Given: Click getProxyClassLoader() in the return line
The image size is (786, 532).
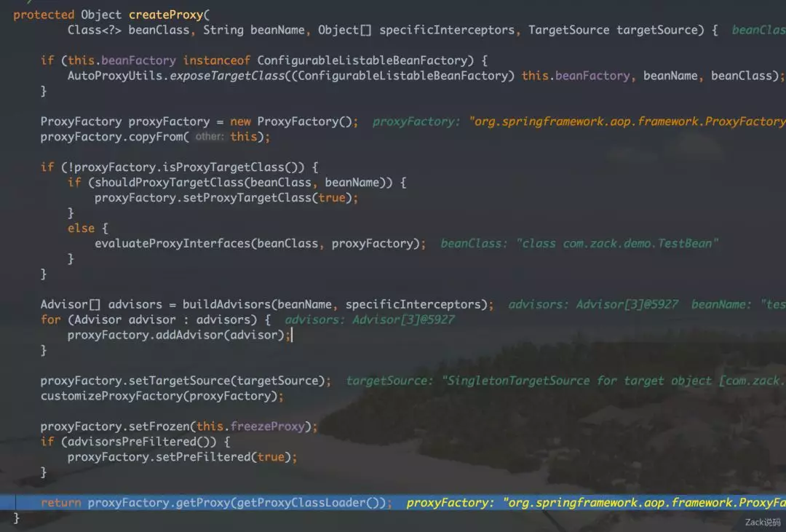Looking at the screenshot, I should 308,502.
